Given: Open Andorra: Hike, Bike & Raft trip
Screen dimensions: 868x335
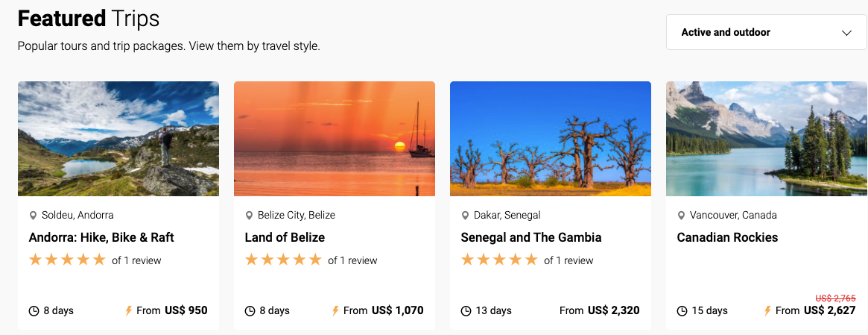Looking at the screenshot, I should coord(101,237).
